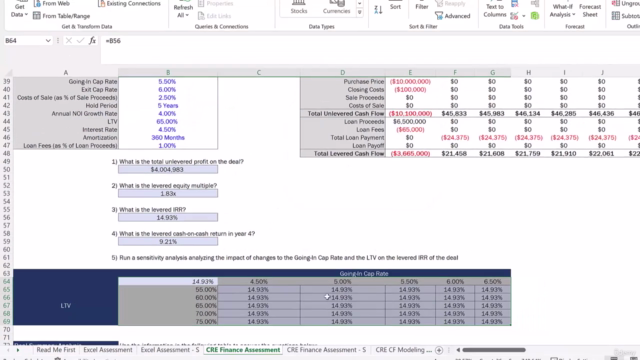Click sensitivity table 75.00% LTV row
Image resolution: width=640 pixels, height=360 pixels.
tap(168, 322)
